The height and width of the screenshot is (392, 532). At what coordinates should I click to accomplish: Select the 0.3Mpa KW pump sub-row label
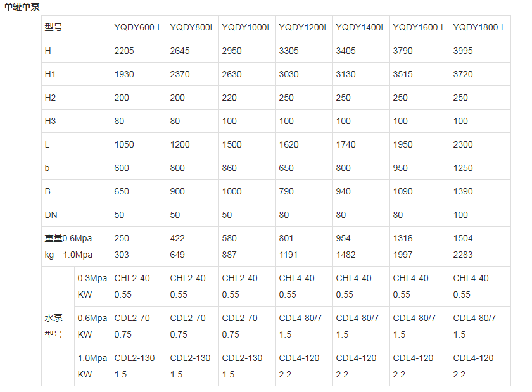coord(92,286)
